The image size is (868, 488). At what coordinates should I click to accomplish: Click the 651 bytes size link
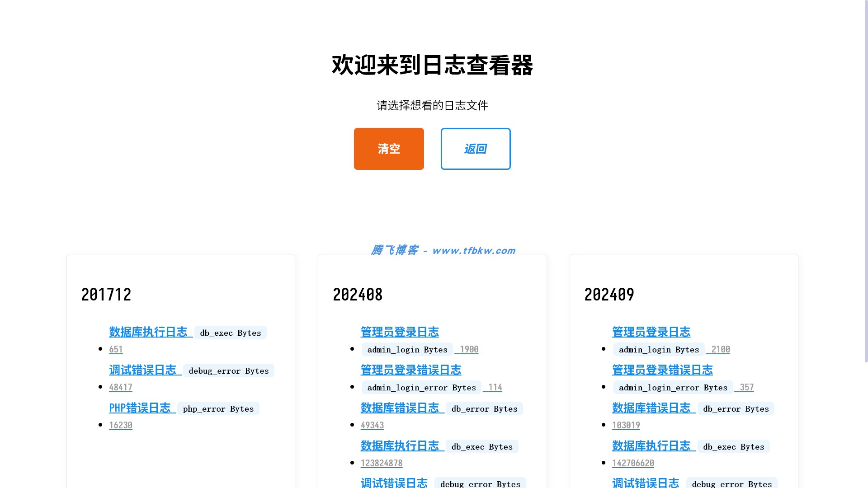pyautogui.click(x=116, y=349)
